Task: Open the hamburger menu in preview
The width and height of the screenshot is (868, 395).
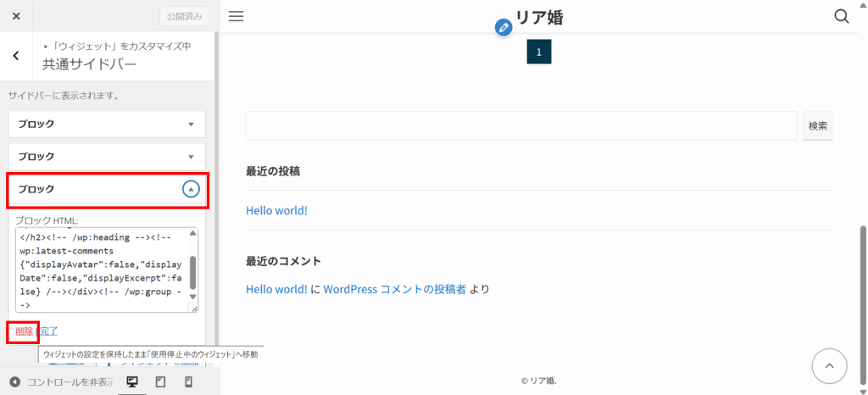Action: pyautogui.click(x=236, y=16)
